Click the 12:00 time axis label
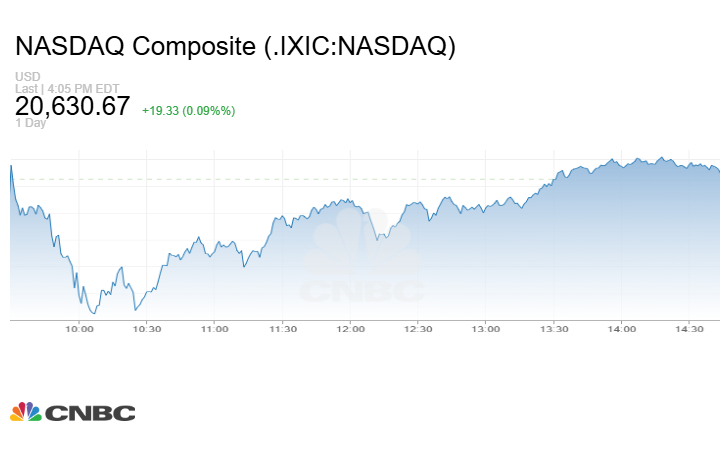The height and width of the screenshot is (450, 720). tap(351, 328)
